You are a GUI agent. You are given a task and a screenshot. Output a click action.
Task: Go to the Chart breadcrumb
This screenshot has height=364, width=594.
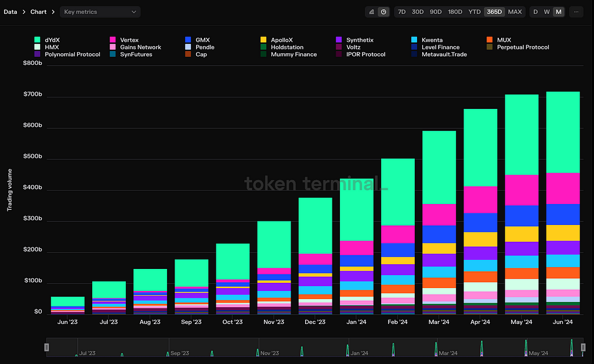point(38,12)
